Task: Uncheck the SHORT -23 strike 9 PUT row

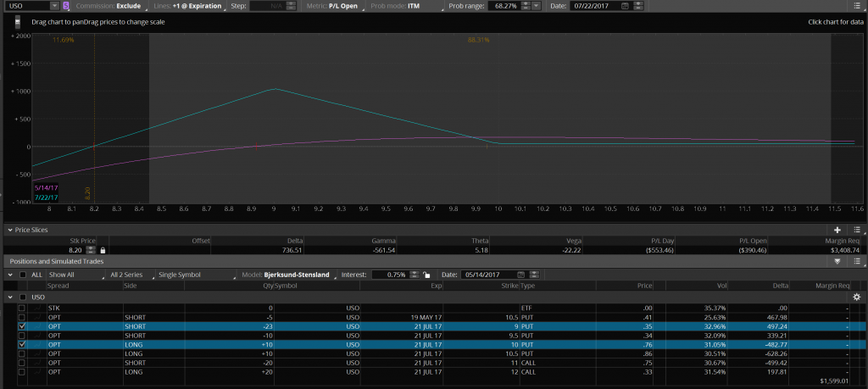Action: click(x=22, y=326)
